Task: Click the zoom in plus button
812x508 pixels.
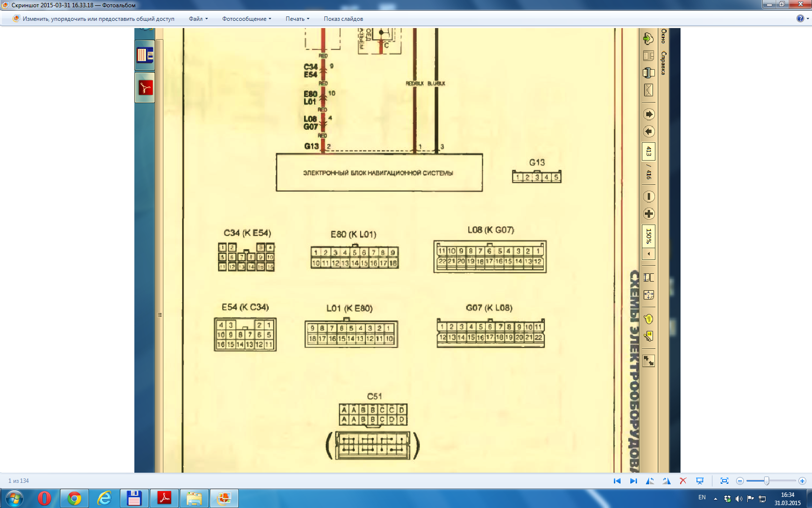Action: 802,481
